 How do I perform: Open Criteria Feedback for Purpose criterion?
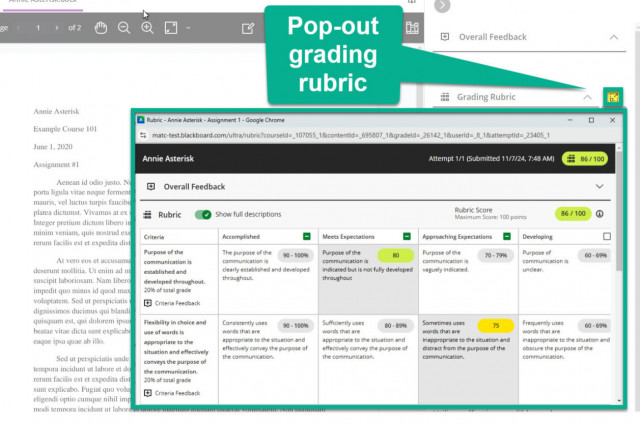[x=172, y=303]
